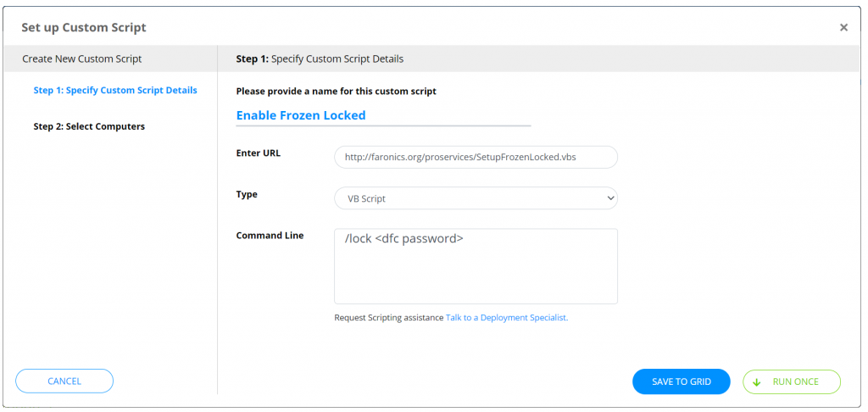Click the Enter URL label

pos(258,153)
